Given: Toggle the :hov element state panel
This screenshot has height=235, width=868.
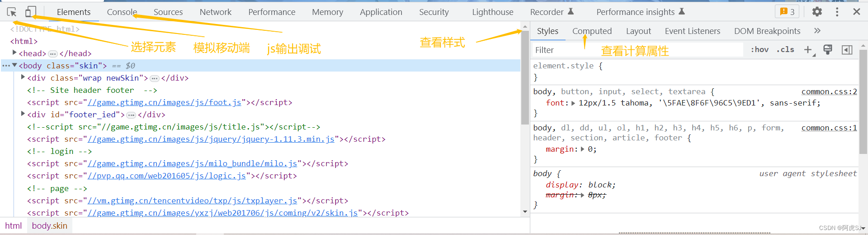Looking at the screenshot, I should 759,50.
